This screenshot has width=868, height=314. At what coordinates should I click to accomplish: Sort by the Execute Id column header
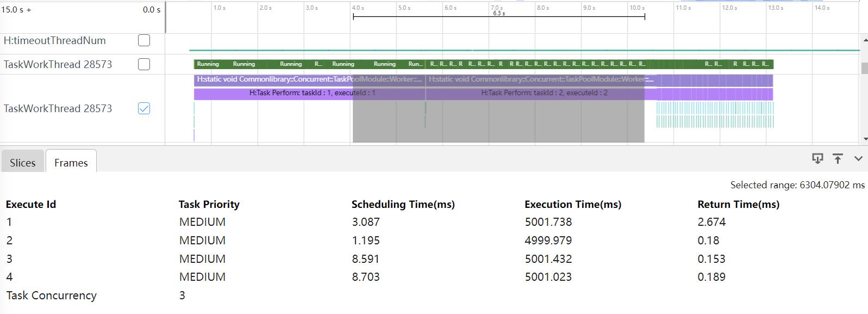[x=31, y=204]
